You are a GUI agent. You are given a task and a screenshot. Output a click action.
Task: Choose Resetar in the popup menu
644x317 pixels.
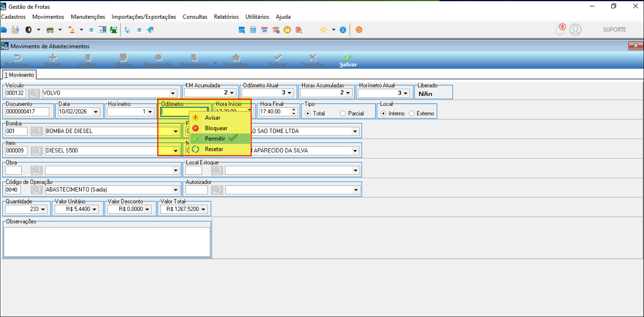214,149
